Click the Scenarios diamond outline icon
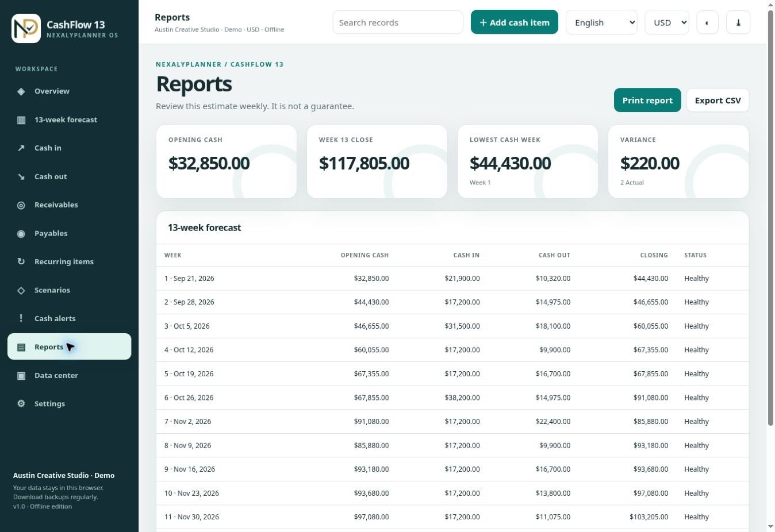The image size is (775, 532). (x=21, y=291)
